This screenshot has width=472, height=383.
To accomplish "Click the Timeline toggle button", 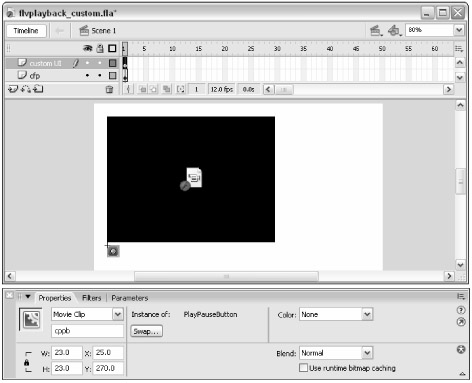I will pyautogui.click(x=26, y=31).
